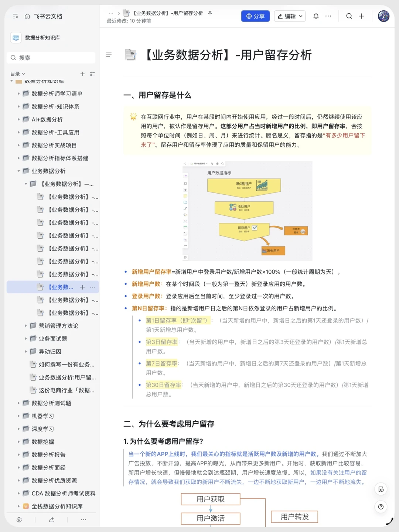Collapse 业务数据分析 folder
Image resolution: width=399 pixels, height=532 pixels.
(18, 171)
